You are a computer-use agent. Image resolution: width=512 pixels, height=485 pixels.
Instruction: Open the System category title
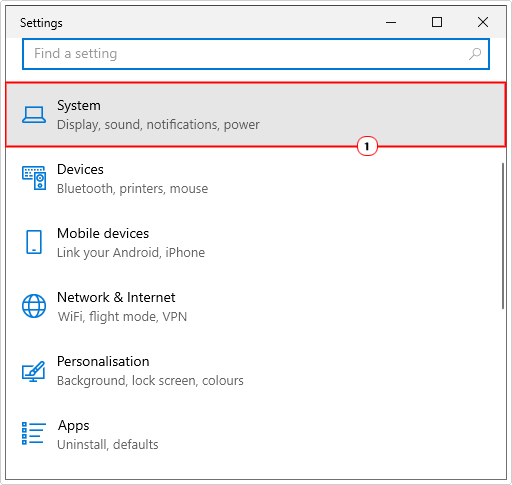[79, 106]
